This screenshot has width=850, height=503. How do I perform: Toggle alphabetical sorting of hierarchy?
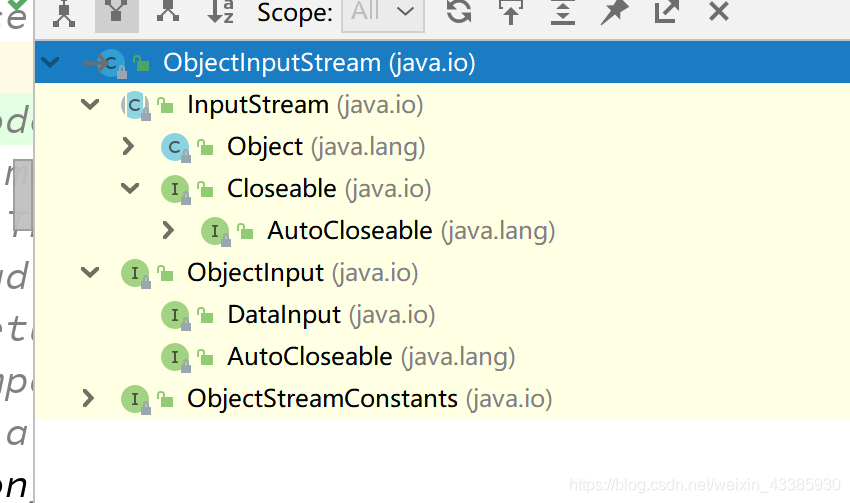pos(220,12)
